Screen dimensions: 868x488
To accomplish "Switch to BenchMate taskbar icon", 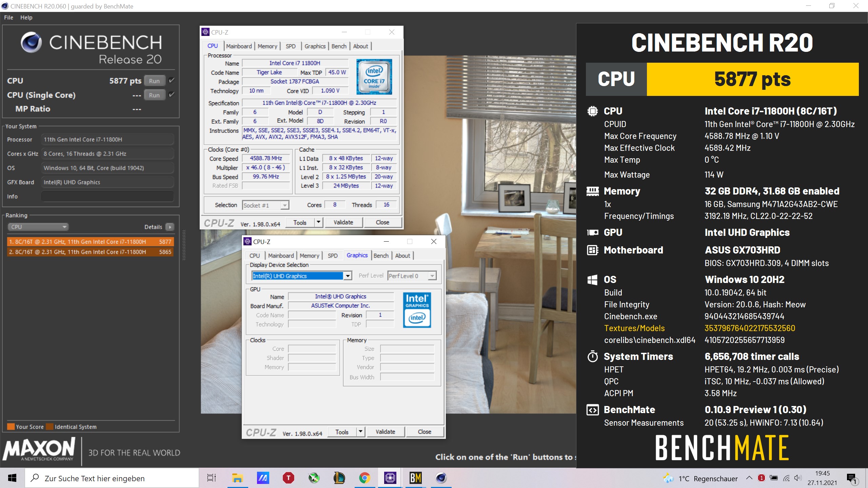I will (x=415, y=478).
